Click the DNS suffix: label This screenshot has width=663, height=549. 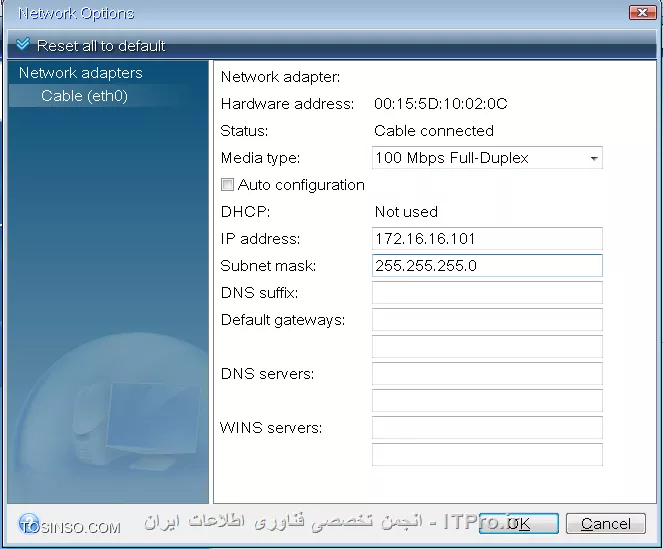[259, 293]
